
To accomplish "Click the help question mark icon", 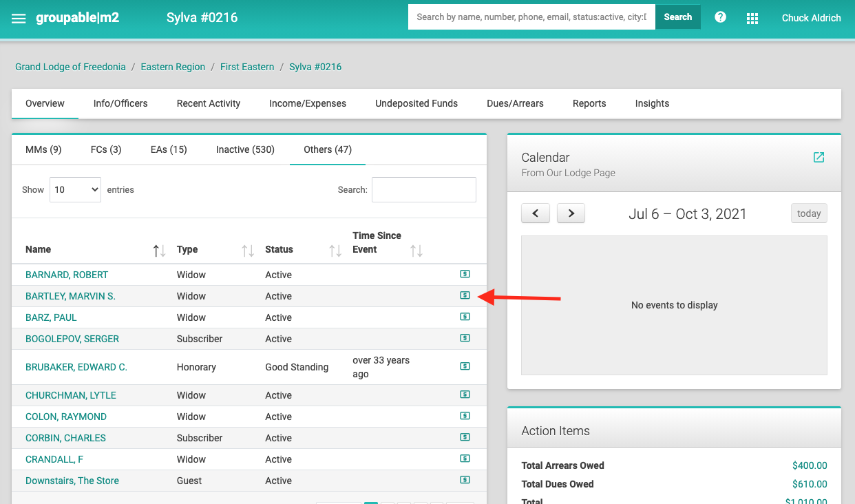I will click(720, 17).
